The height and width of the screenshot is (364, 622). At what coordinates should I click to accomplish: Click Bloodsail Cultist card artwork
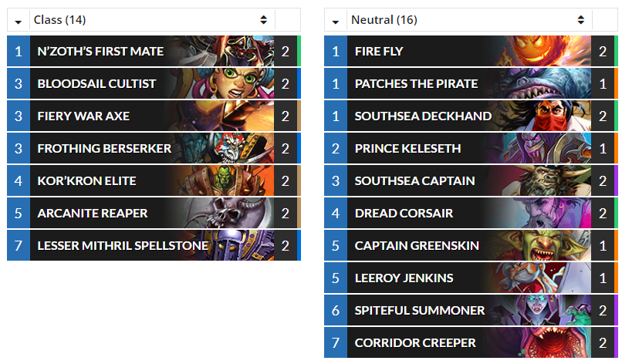[228, 83]
